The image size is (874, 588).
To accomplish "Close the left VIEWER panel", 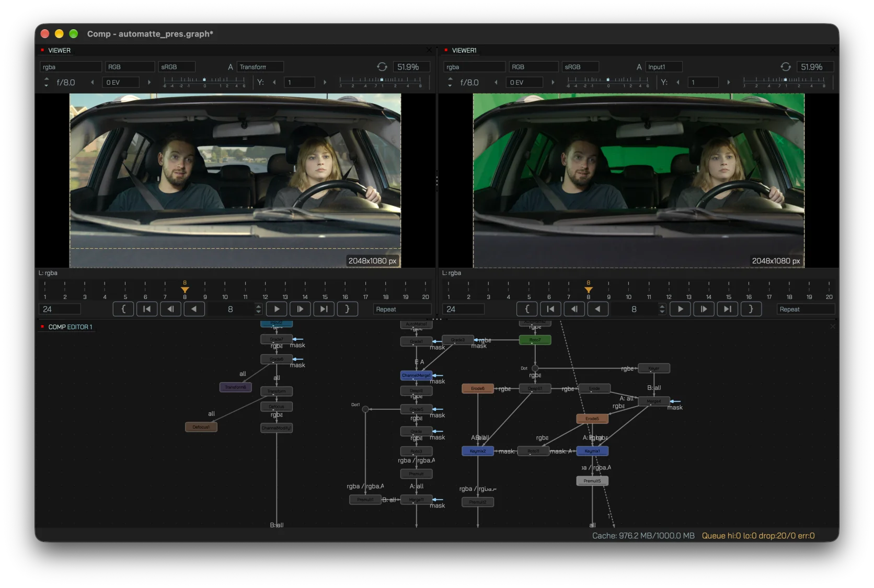I will (429, 50).
